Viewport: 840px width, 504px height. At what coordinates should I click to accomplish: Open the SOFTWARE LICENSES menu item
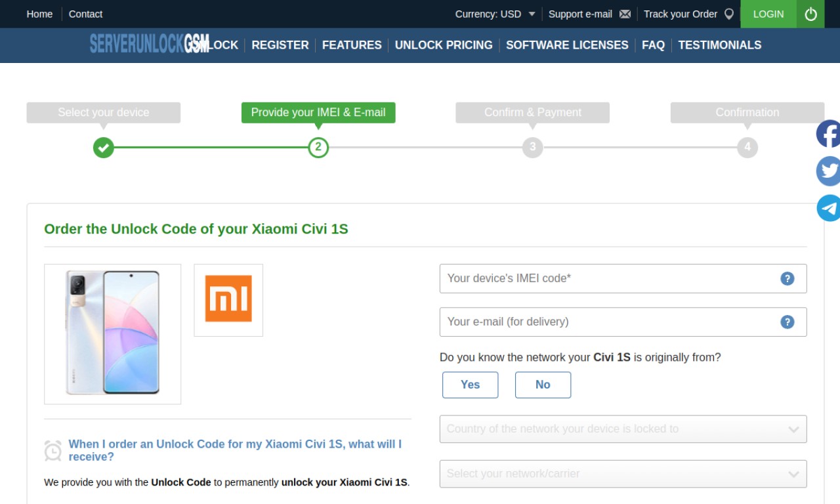coord(567,45)
